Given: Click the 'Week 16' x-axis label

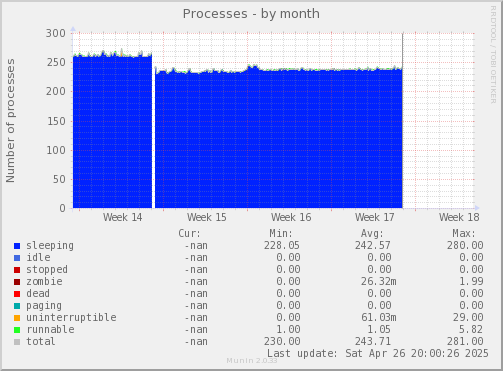Looking at the screenshot, I should coord(291,217).
